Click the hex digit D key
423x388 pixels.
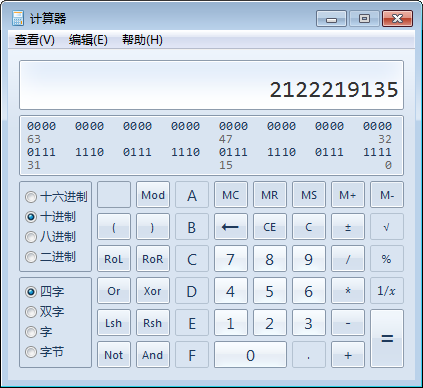pos(192,291)
